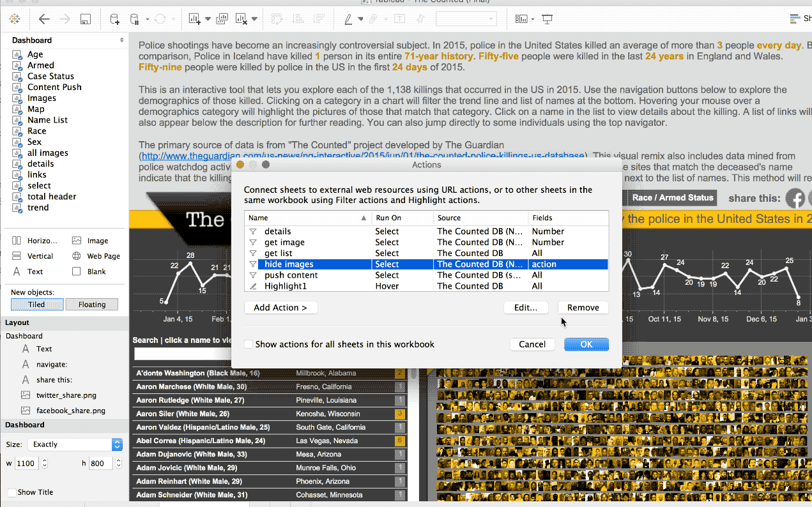Select the 'details' action row
The height and width of the screenshot is (507, 812).
pyautogui.click(x=426, y=231)
